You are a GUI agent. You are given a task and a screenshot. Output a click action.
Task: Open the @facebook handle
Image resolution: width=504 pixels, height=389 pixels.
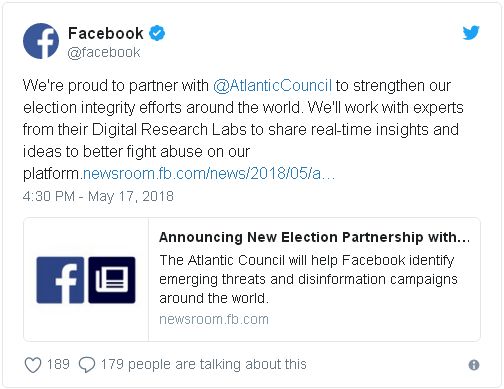pos(104,52)
